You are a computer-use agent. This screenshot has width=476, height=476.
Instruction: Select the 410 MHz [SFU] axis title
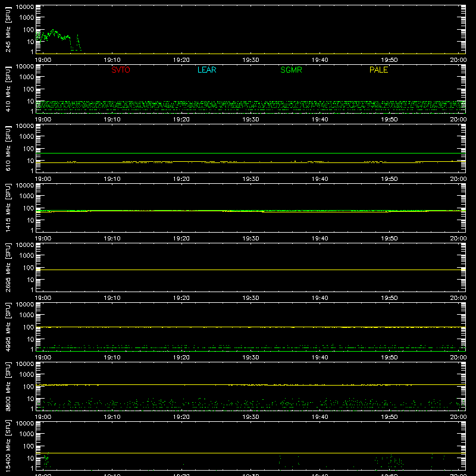pyautogui.click(x=8, y=89)
